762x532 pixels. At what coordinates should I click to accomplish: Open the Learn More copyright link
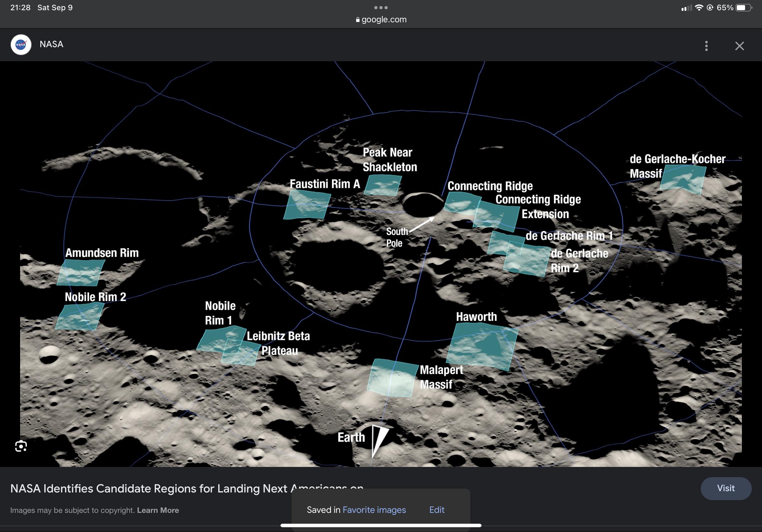point(158,510)
